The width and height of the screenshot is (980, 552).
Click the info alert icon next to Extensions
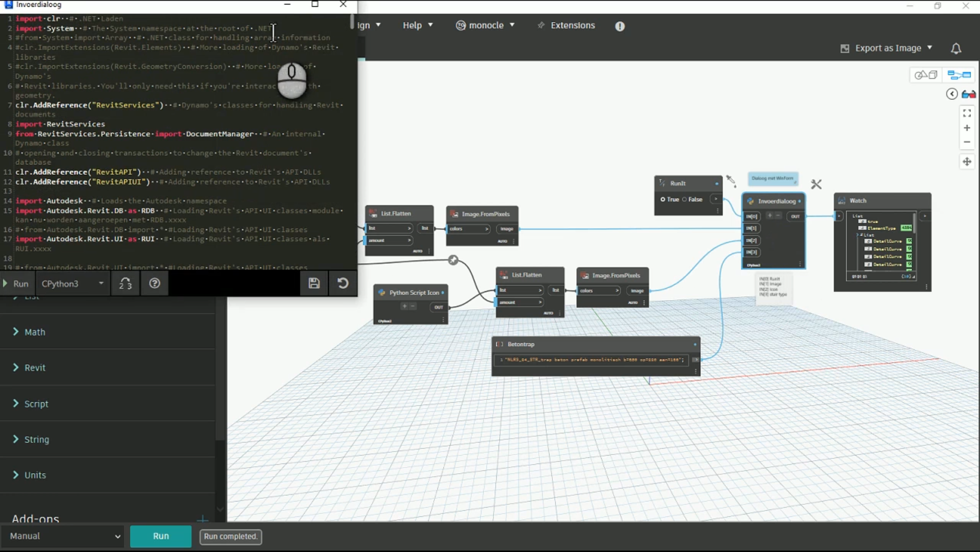click(x=620, y=26)
